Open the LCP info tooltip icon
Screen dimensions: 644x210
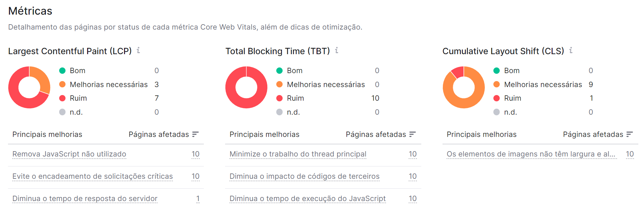[139, 51]
